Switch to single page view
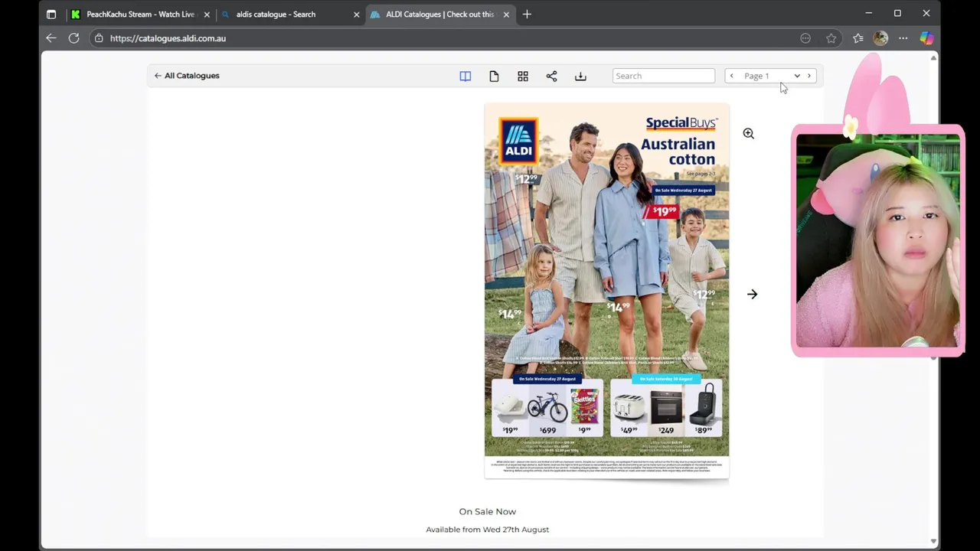Screen dimensions: 980x551 [494, 76]
